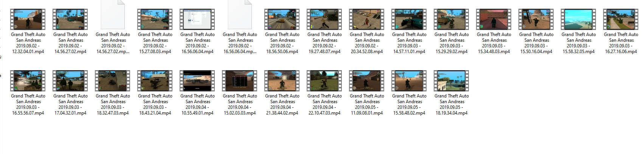644x154 pixels.
Task: Choose video thumbnail for 2019.09.02 - 18.56.50.06.mp4
Action: coord(282,19)
